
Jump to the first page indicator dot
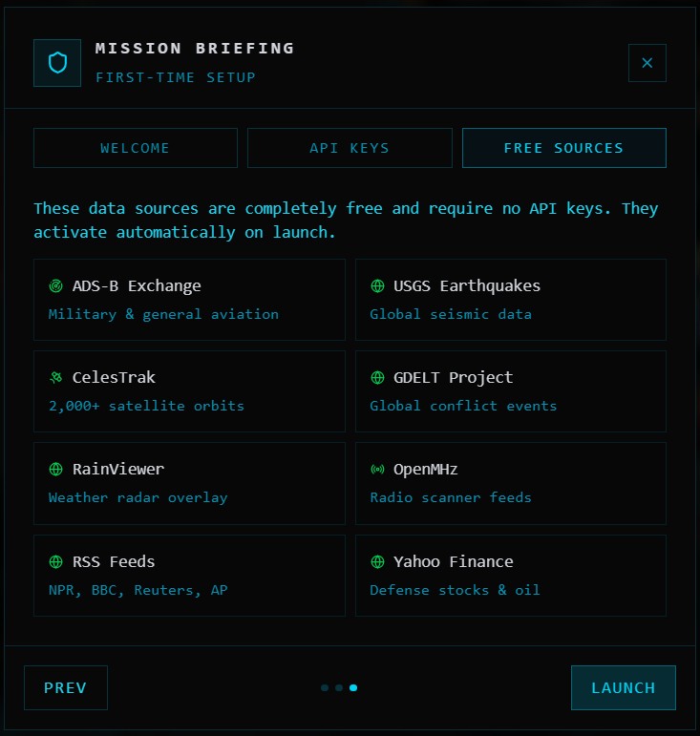tap(325, 687)
